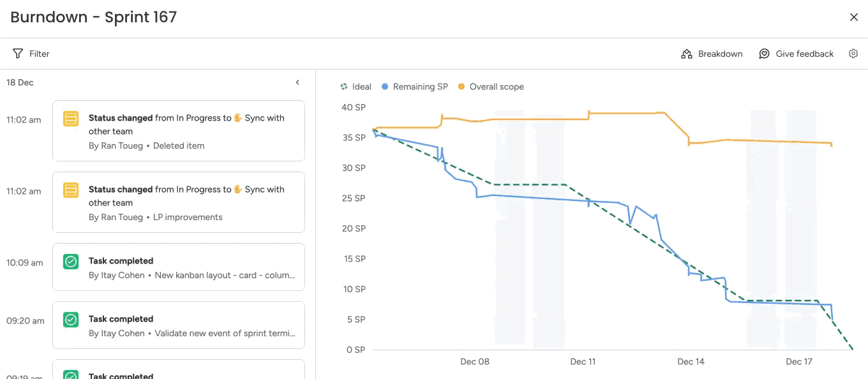Click the blue Remaining SP legend dot
This screenshot has width=868, height=379.
pos(385,87)
